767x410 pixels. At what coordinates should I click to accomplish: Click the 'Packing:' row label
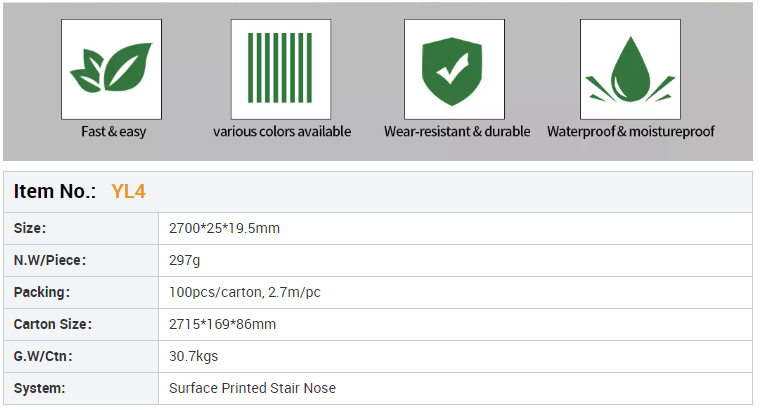[x=40, y=292]
